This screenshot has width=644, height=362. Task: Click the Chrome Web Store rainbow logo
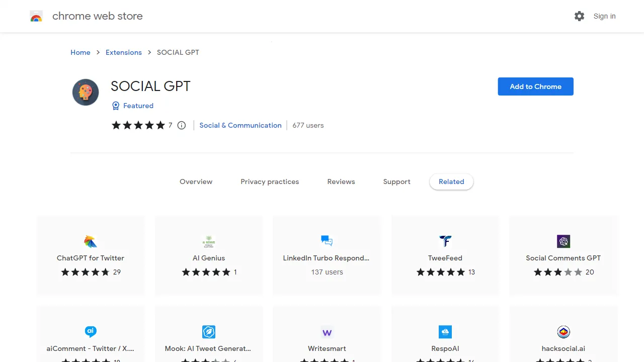pos(36,17)
